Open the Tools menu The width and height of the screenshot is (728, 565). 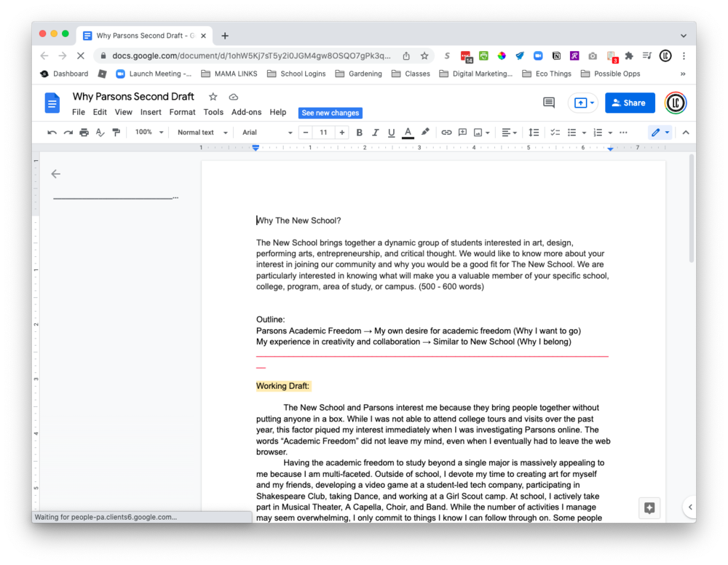[x=213, y=112]
